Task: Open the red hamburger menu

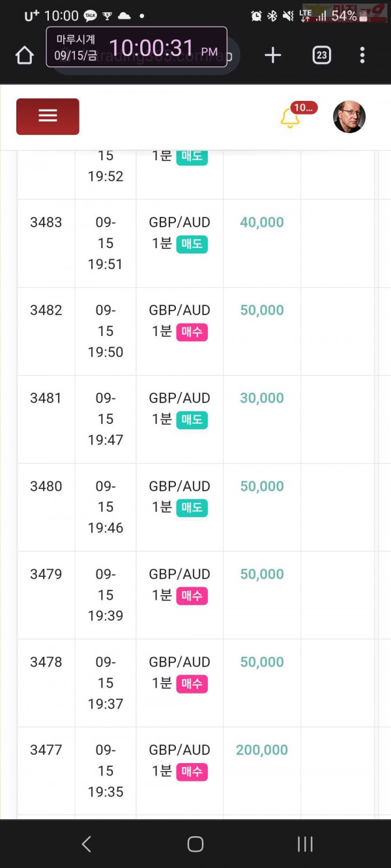Action: click(48, 117)
